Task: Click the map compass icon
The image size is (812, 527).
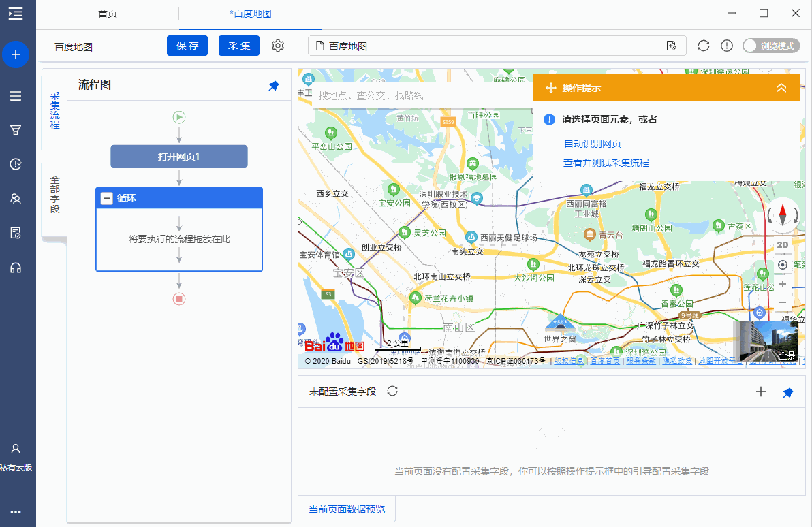Action: point(783,214)
